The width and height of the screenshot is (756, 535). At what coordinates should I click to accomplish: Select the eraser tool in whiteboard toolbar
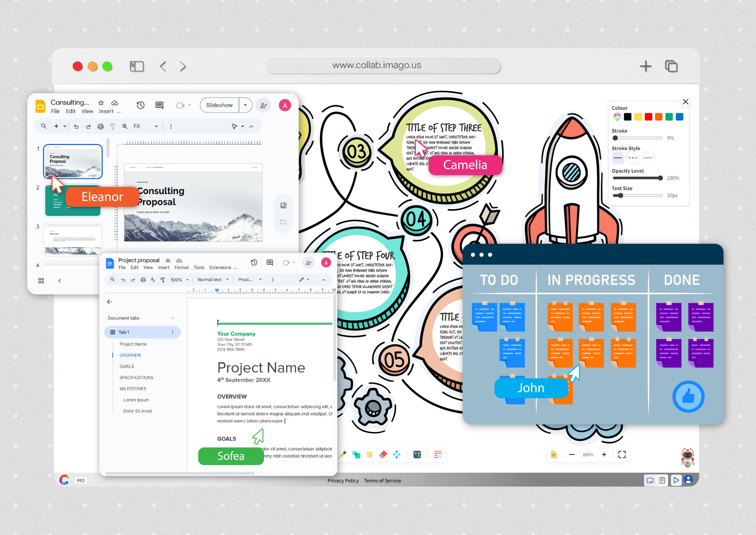(x=383, y=455)
